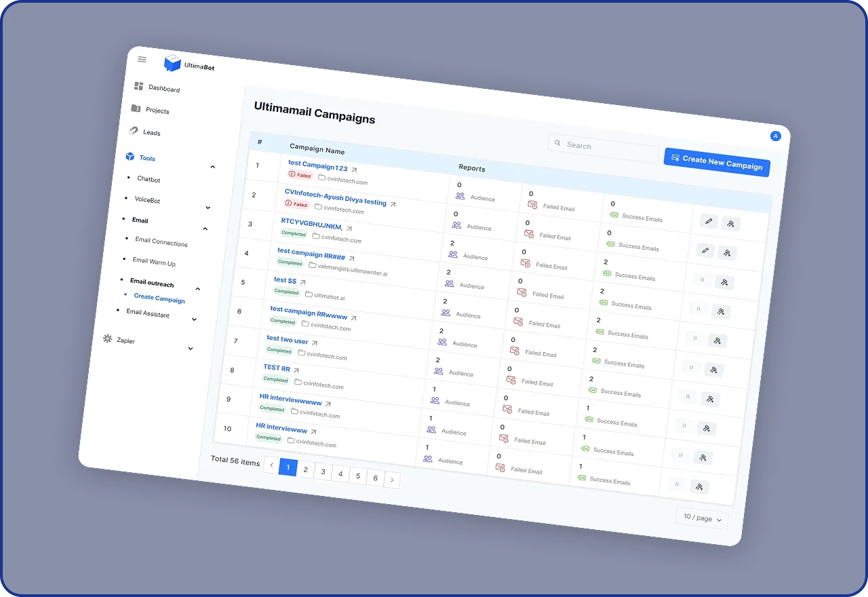Click pause icon for RTCYVGBHUJNKM campaign
The image size is (868, 597).
pos(701,280)
